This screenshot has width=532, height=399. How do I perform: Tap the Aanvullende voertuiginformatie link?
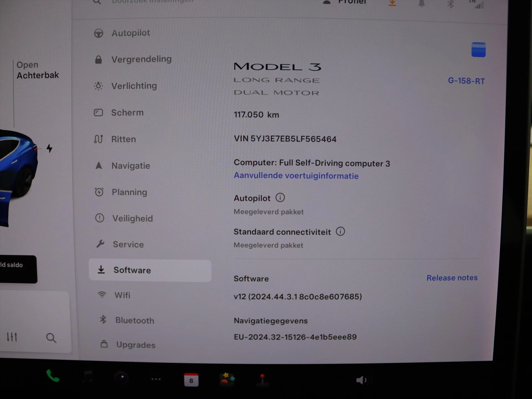tap(296, 176)
